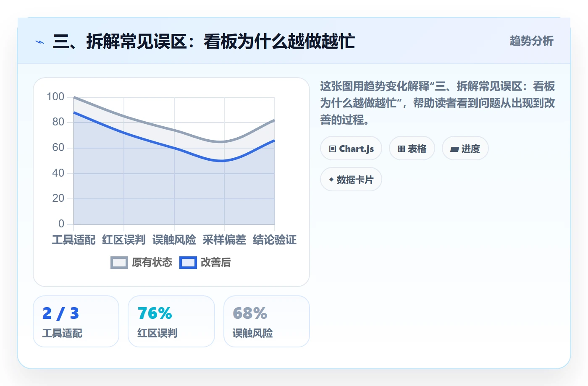
Task: Click the 100 y-axis value
Action: click(55, 97)
